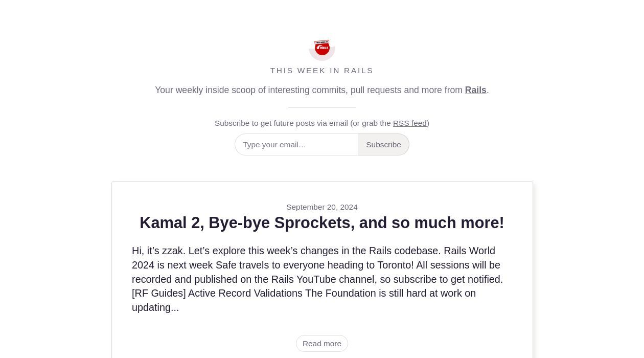Open the Kamal 2, Bye-bye Sprockets post title
The height and width of the screenshot is (358, 644).
[x=322, y=223]
